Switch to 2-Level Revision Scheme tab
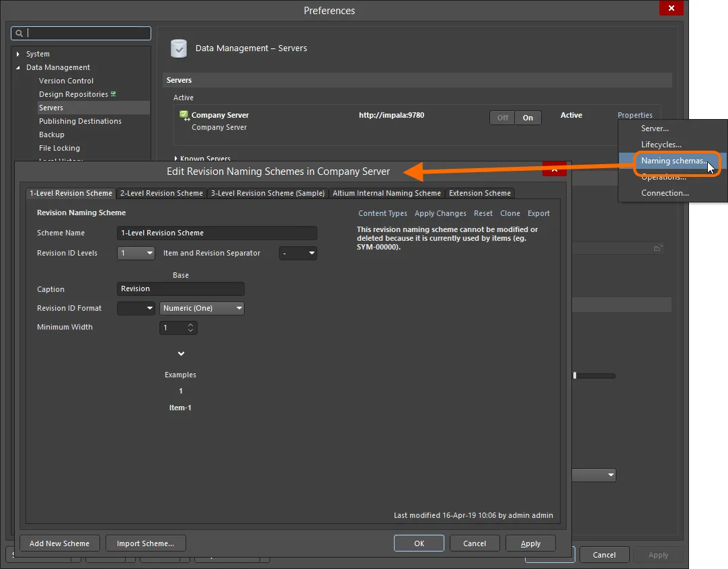 click(161, 193)
